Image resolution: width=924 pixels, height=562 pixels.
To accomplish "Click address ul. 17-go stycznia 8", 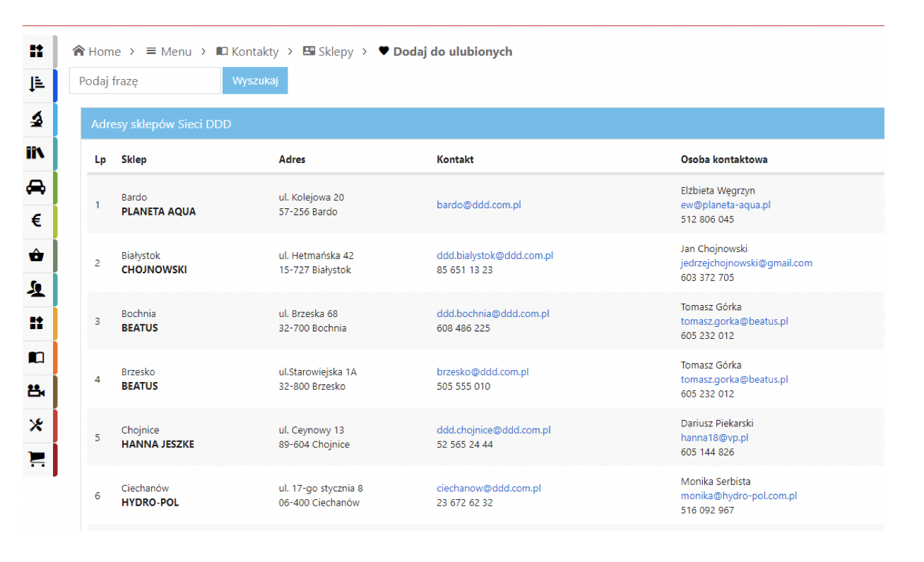I will tap(321, 488).
